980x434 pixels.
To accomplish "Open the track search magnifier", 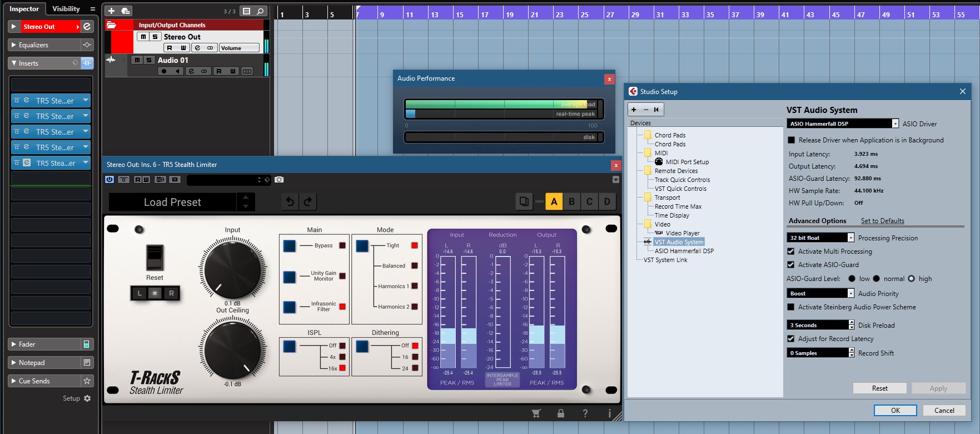I will point(260,11).
